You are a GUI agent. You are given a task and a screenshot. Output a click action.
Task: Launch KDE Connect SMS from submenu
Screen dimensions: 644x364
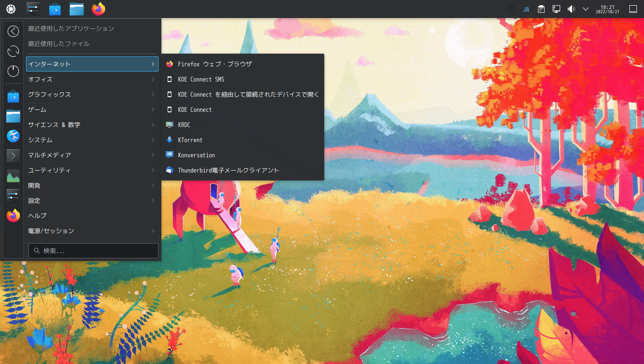coord(242,79)
